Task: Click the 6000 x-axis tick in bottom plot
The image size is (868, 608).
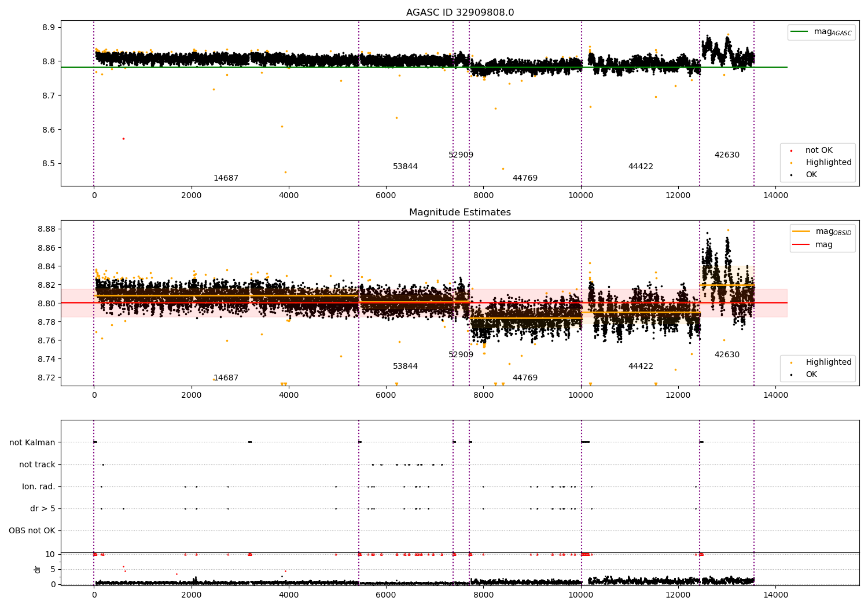Action: (386, 595)
